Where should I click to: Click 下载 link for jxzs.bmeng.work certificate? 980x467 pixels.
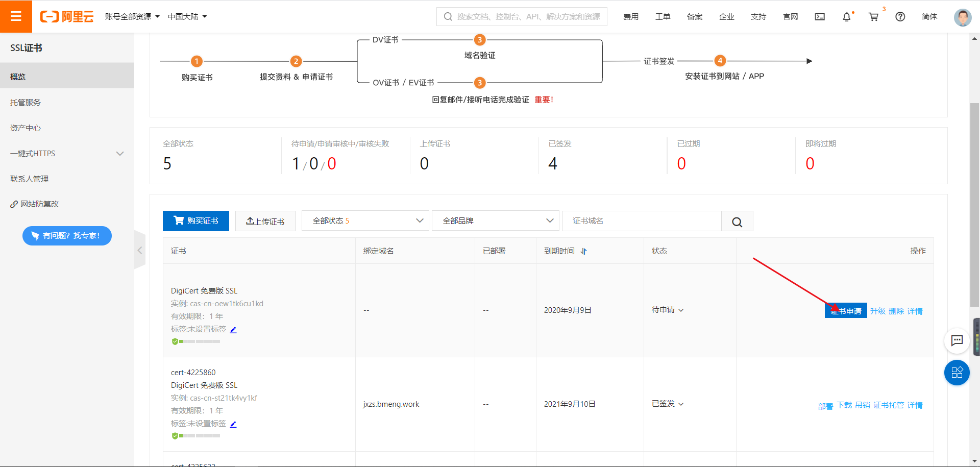pos(844,405)
